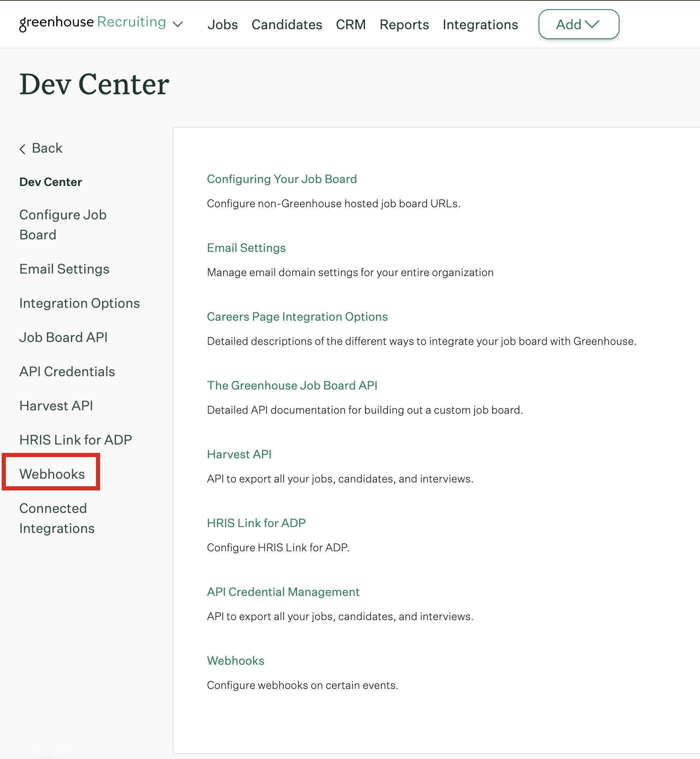
Task: Open Connected Integrations in the sidebar
Action: click(x=57, y=518)
